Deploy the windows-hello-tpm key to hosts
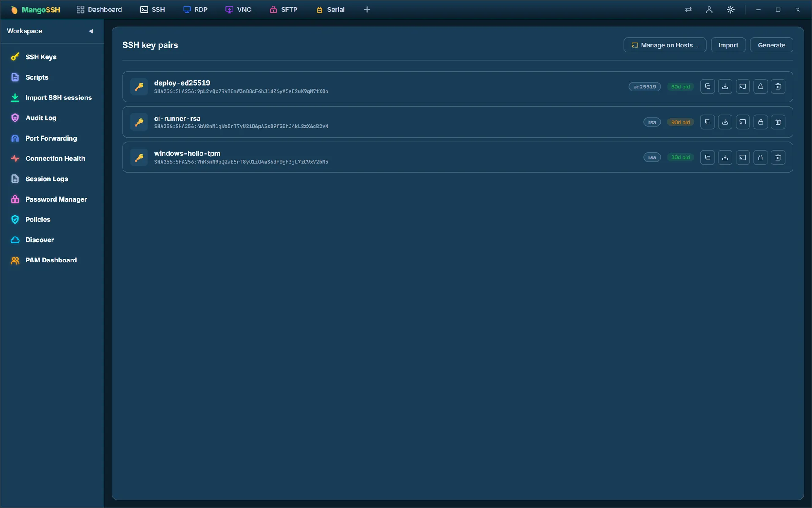Viewport: 812px width, 508px height. tap(743, 157)
